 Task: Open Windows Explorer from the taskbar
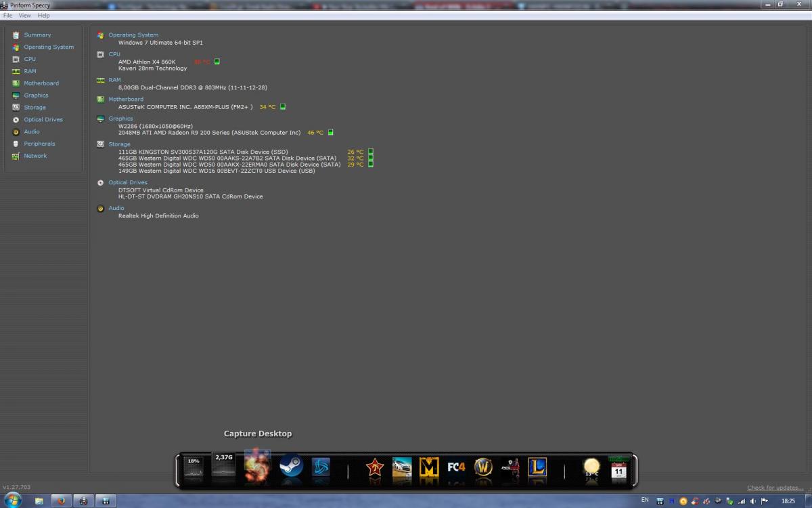(x=39, y=501)
